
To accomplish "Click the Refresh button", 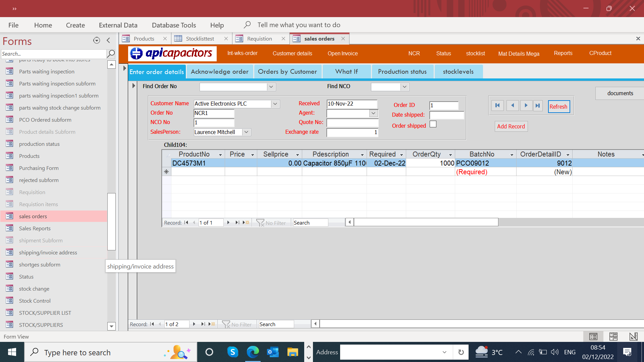I will (x=558, y=107).
